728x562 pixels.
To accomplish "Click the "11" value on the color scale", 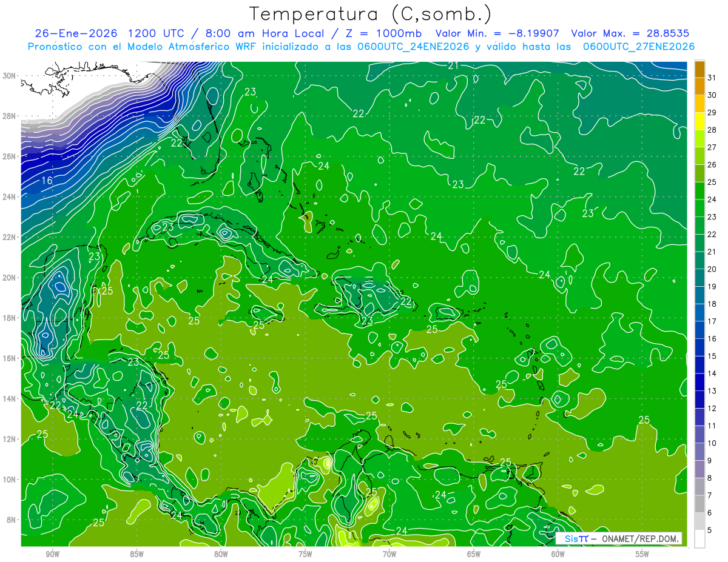I will click(712, 426).
